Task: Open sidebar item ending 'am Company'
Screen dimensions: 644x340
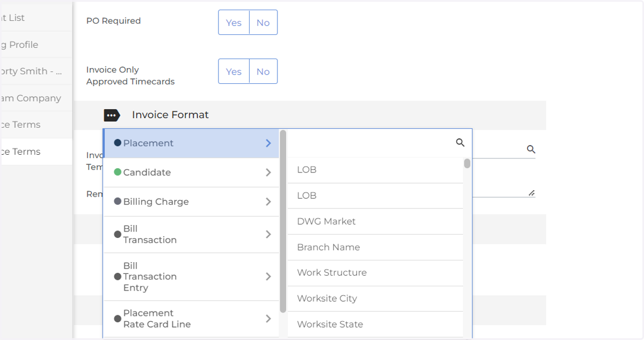Action: (36, 98)
